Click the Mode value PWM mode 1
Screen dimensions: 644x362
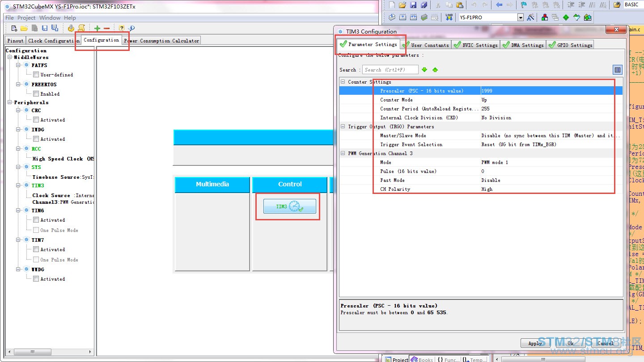coord(495,162)
